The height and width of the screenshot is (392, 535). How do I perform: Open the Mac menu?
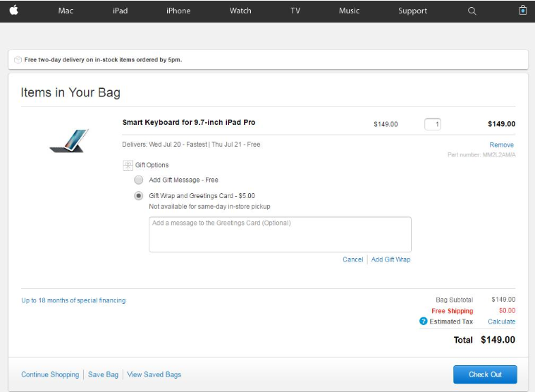tap(66, 11)
